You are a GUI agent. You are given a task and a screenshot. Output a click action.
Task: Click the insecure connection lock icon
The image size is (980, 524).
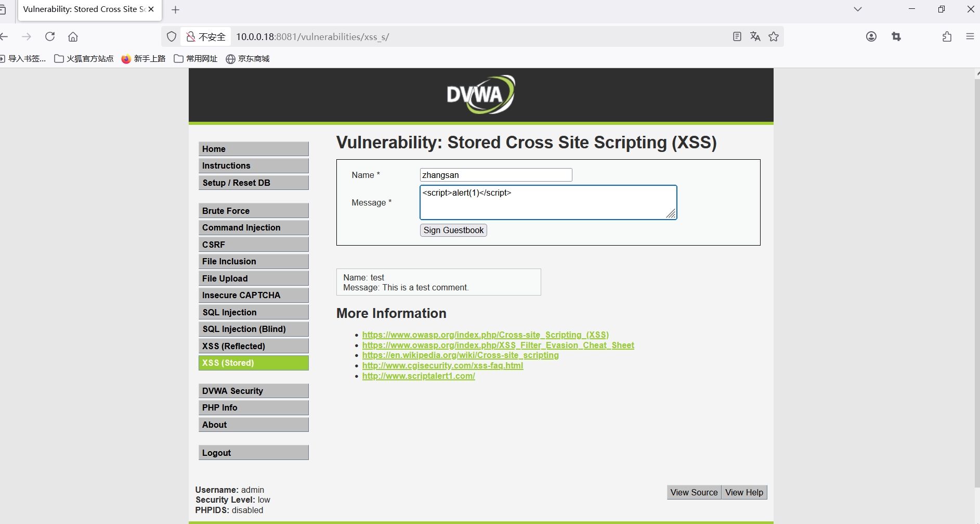click(191, 36)
